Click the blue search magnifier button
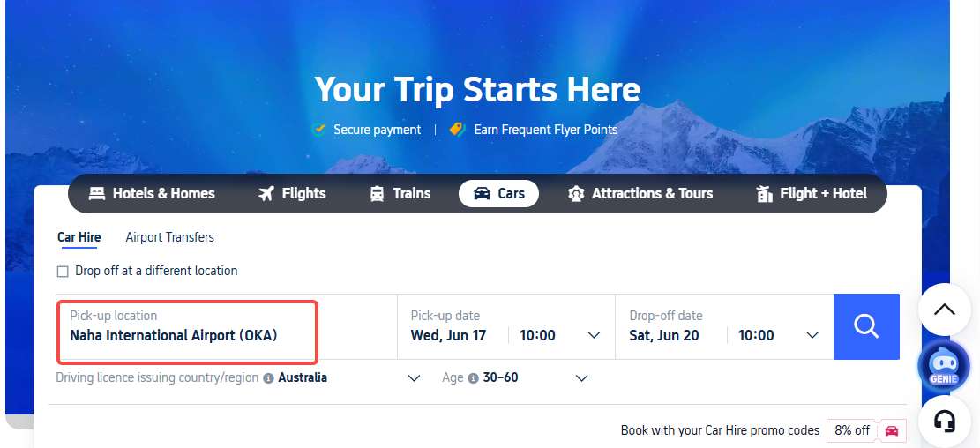 tap(866, 327)
